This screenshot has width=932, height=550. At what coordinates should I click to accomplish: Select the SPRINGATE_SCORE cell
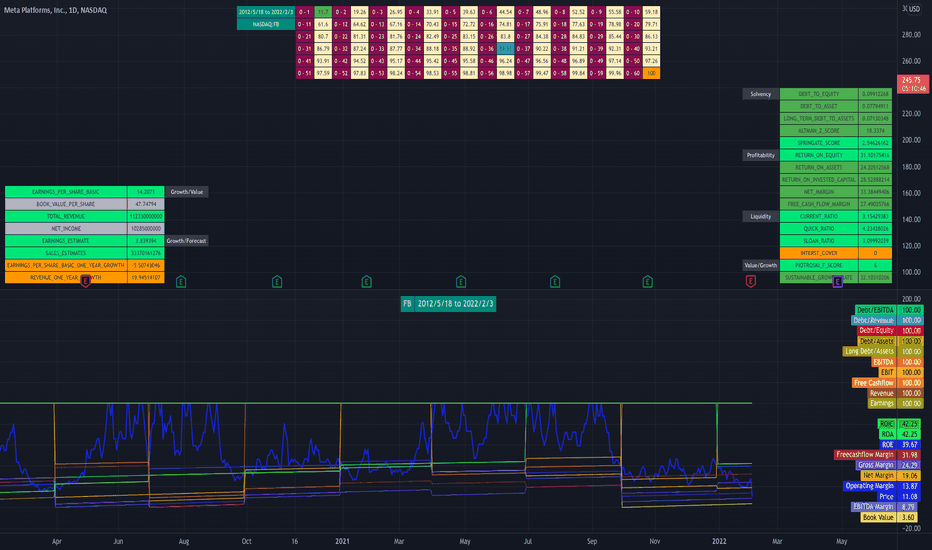click(x=819, y=143)
